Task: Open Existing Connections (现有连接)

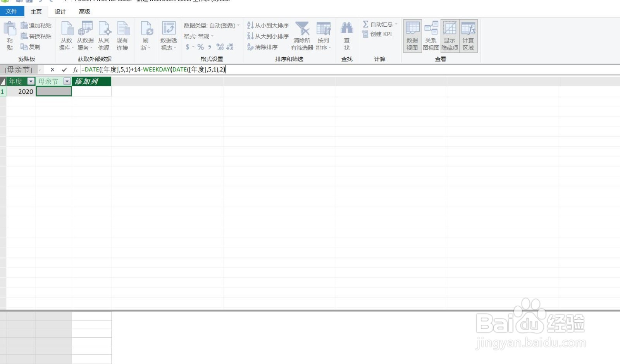Action: point(122,36)
